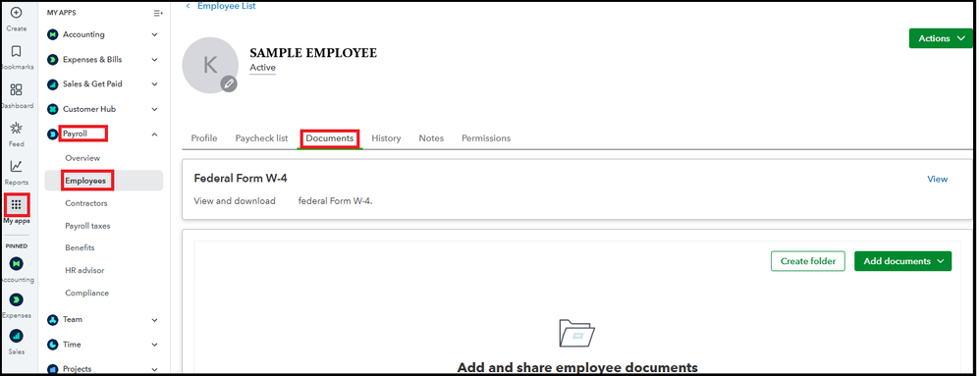Expand the Sales & Get Paid chevron

pyautogui.click(x=154, y=83)
